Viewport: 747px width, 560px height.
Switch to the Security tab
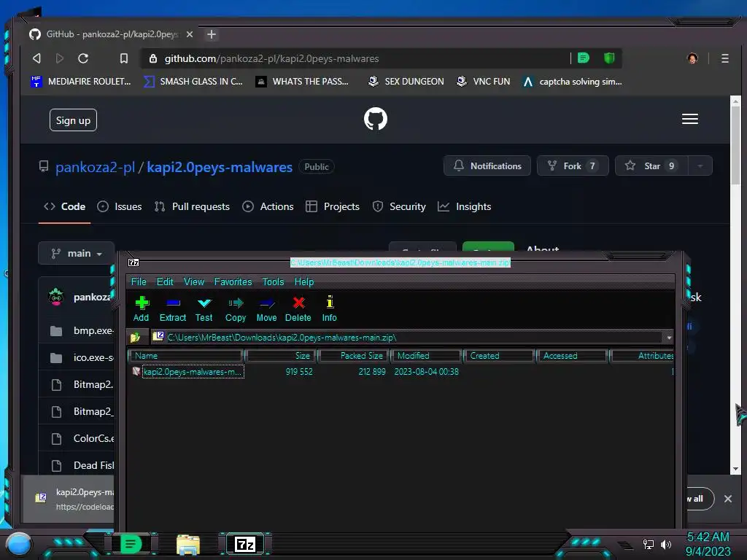click(x=399, y=206)
